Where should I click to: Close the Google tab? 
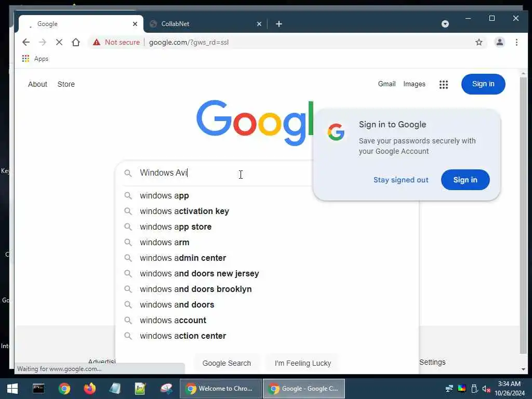(135, 24)
